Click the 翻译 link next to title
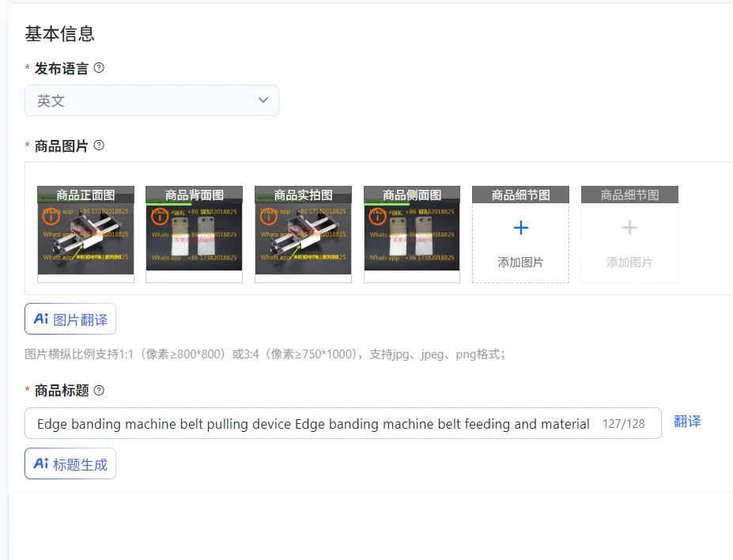 687,422
